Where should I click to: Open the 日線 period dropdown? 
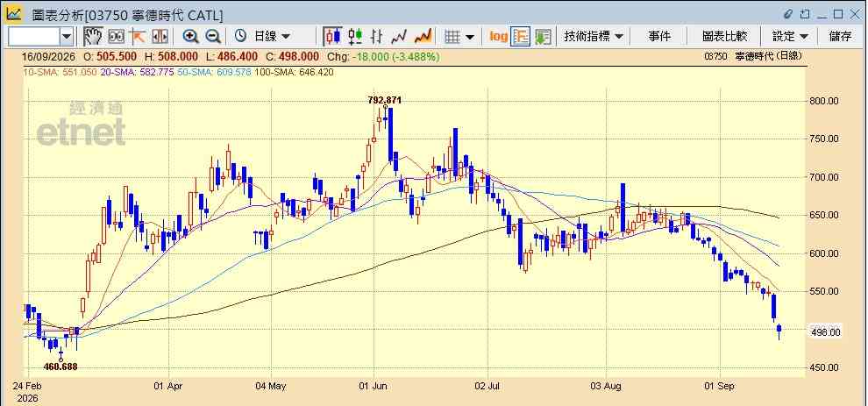tap(272, 37)
